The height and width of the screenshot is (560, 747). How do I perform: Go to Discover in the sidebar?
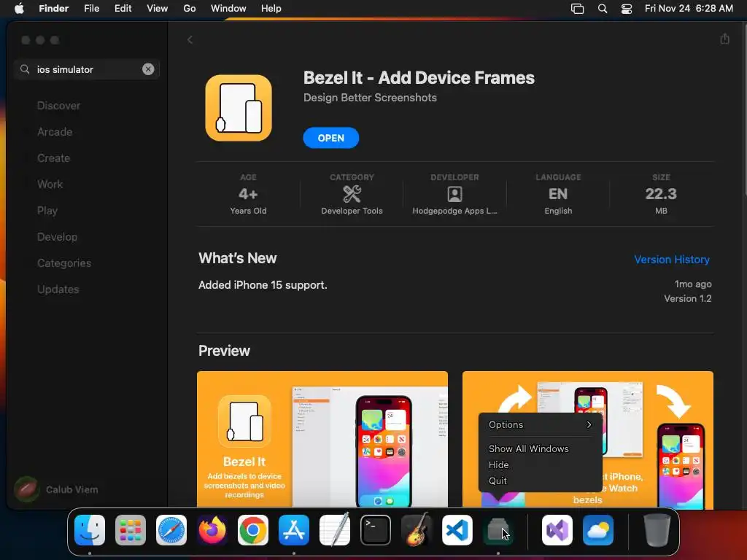(x=58, y=106)
